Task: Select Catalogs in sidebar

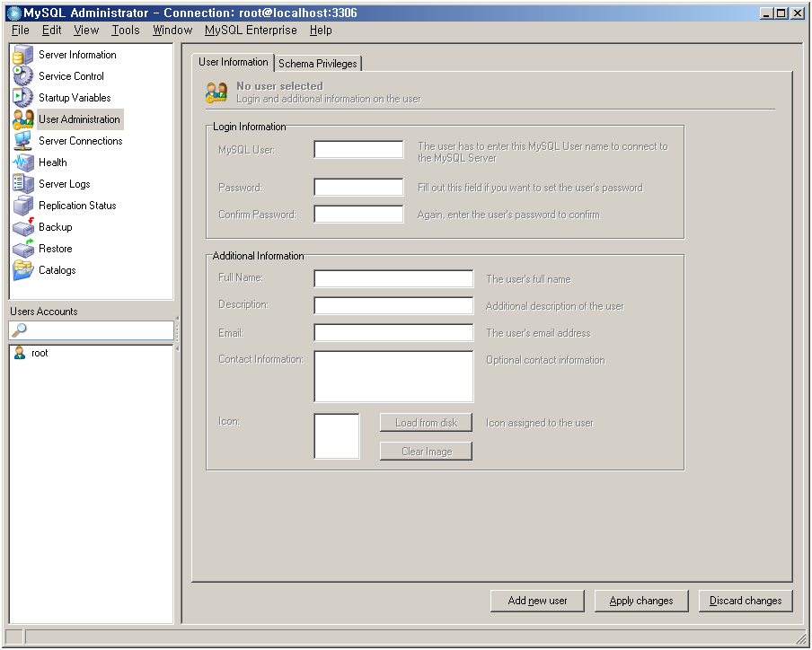Action: [57, 270]
